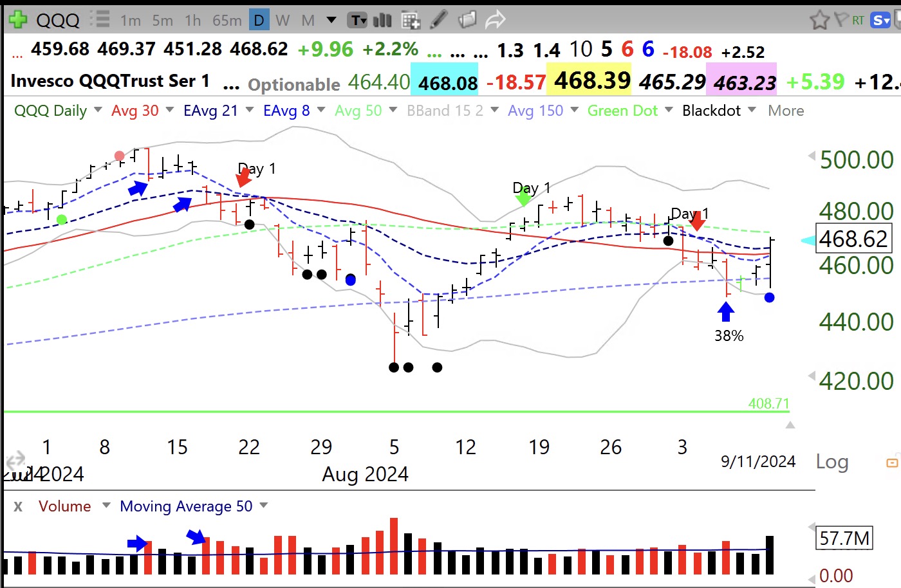Click the Moving Average 50 label
Viewport: 901px width, 588px height.
[x=187, y=506]
